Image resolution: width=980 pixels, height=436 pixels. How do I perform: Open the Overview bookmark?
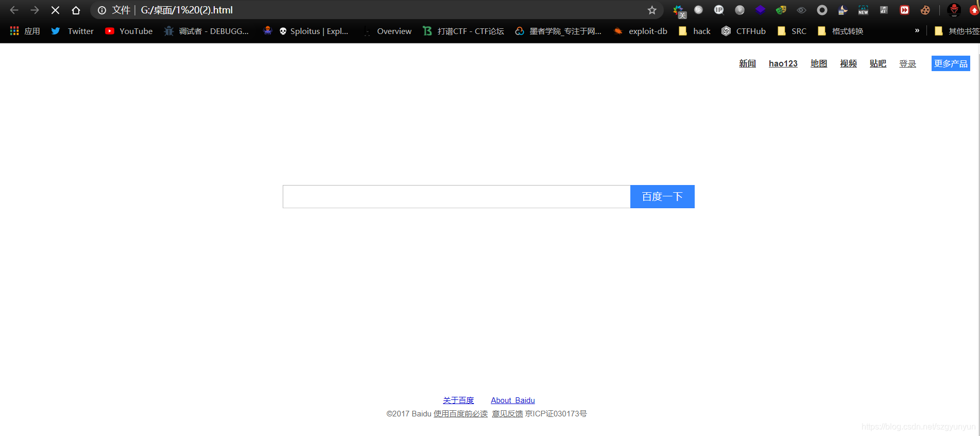[387, 31]
